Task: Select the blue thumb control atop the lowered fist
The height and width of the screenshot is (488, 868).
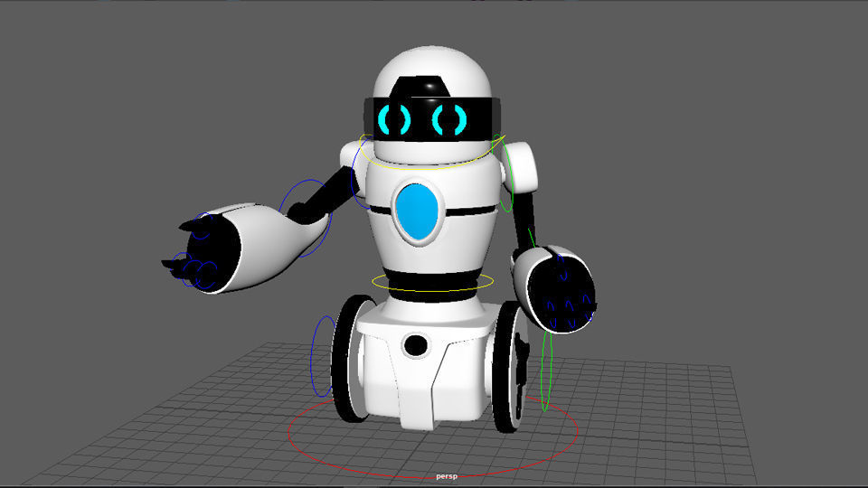Action: click(562, 268)
